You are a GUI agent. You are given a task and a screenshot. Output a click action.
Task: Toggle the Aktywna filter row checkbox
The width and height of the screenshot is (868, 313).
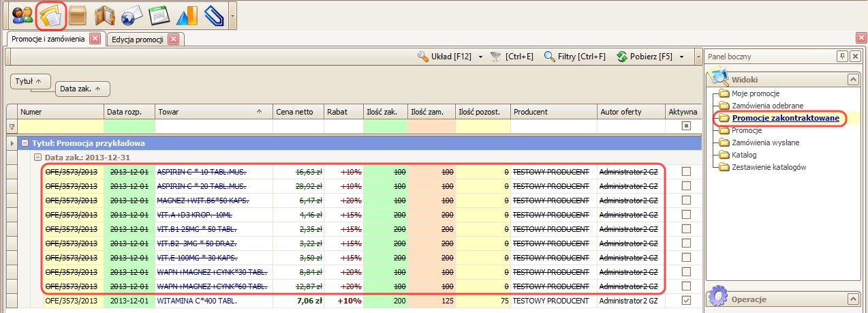(686, 126)
